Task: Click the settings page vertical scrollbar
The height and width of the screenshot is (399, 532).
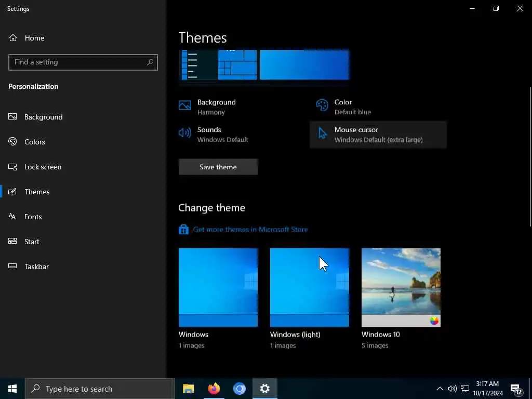Action: point(530,157)
